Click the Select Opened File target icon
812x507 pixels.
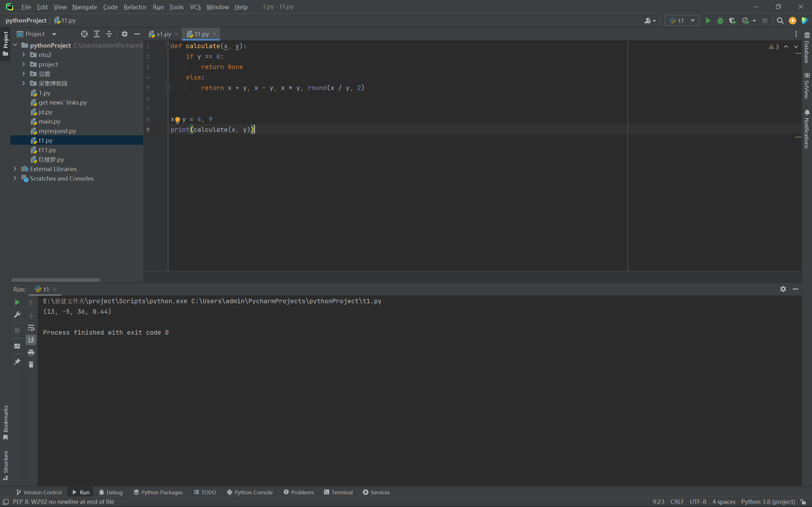tap(84, 34)
